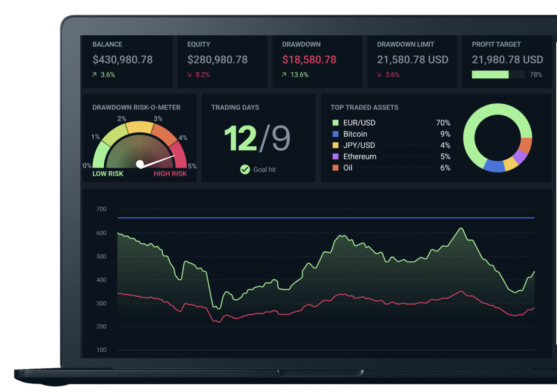Click the Oil orange legend square
Viewport: 557px width, 392px height.
(336, 168)
